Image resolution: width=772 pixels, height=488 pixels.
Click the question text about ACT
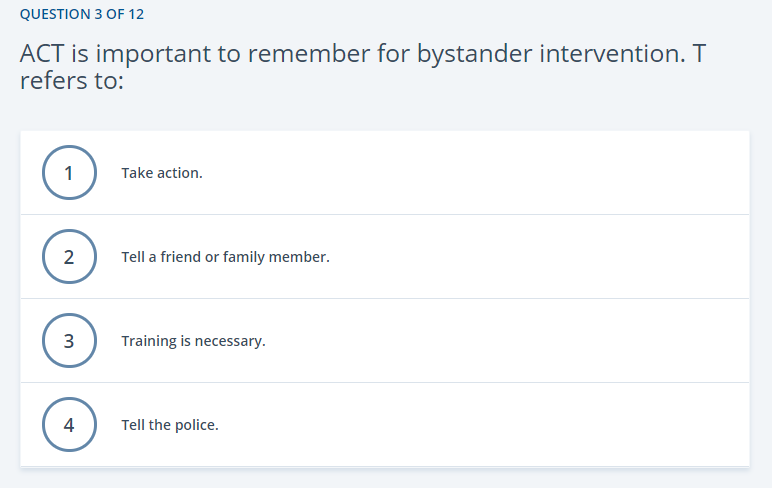pyautogui.click(x=363, y=67)
